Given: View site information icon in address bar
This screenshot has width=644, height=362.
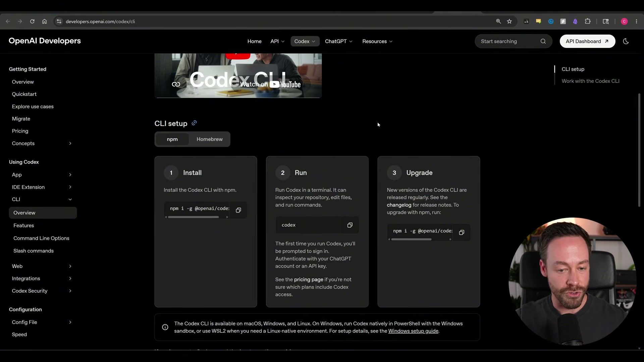Looking at the screenshot, I should 59,21.
